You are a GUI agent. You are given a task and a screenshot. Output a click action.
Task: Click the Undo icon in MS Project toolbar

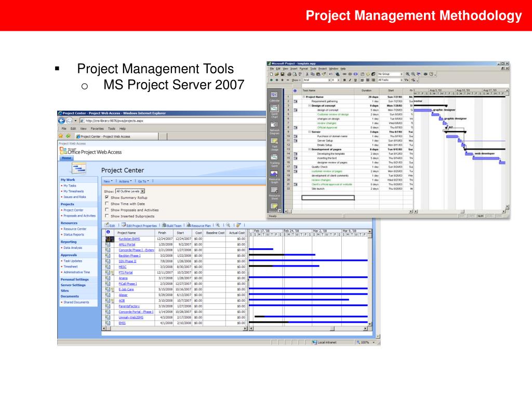coord(330,74)
